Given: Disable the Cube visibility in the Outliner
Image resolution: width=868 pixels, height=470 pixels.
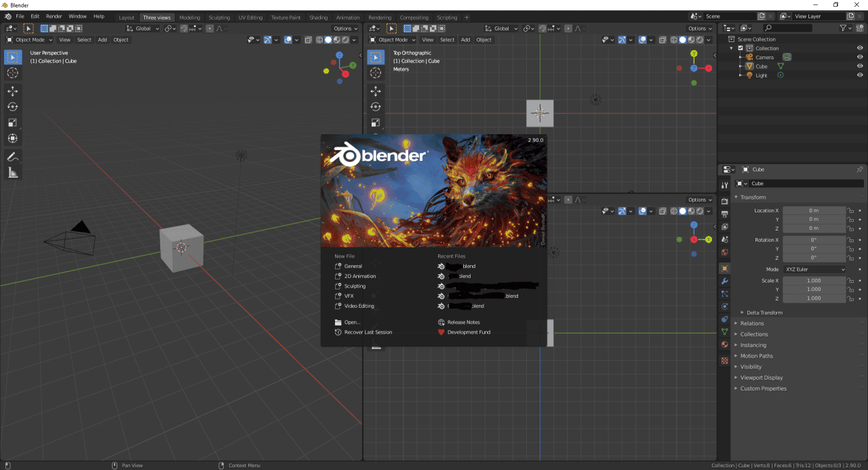Looking at the screenshot, I should [x=860, y=66].
